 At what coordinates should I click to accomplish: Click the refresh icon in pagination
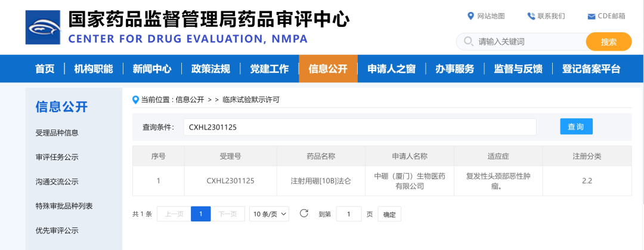304,214
